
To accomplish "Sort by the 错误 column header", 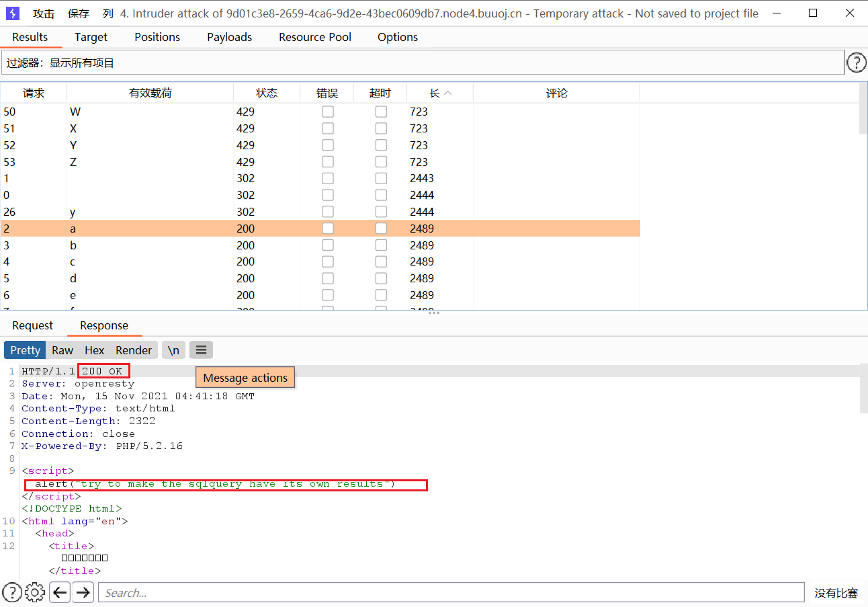I will coord(327,93).
